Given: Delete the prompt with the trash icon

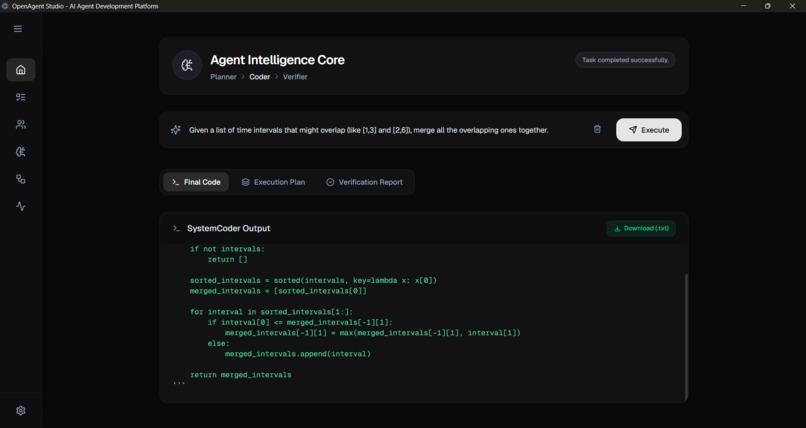Looking at the screenshot, I should tap(597, 129).
